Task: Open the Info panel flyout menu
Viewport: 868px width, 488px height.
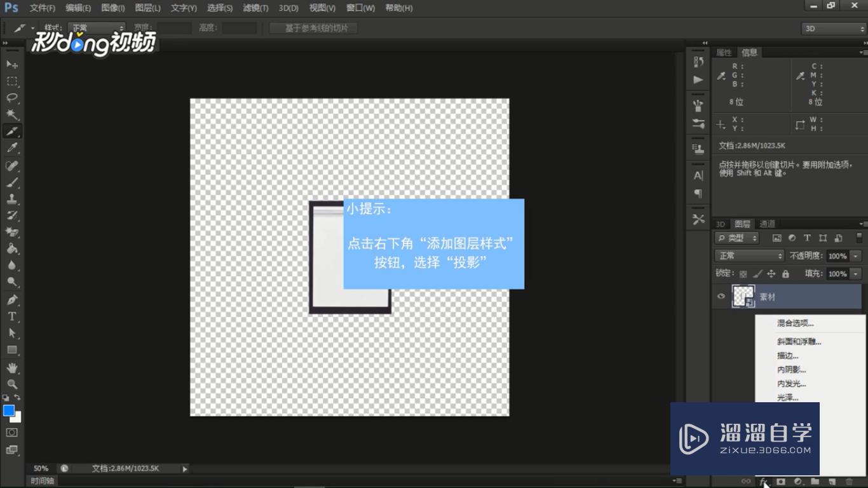Action: coord(863,52)
